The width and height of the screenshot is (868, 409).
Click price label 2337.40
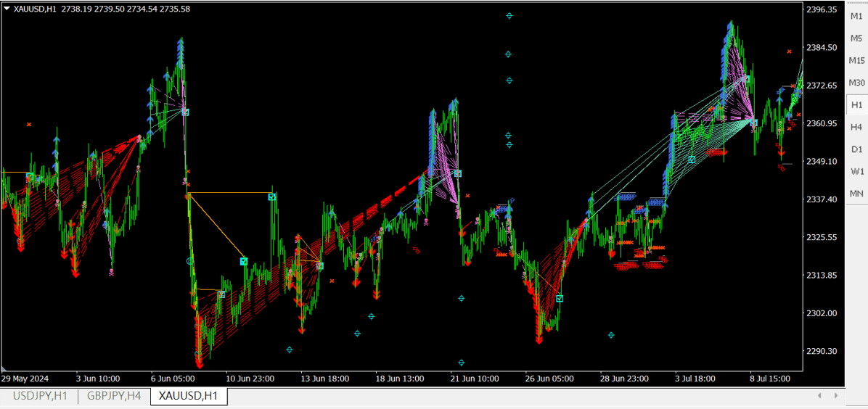[x=821, y=199]
